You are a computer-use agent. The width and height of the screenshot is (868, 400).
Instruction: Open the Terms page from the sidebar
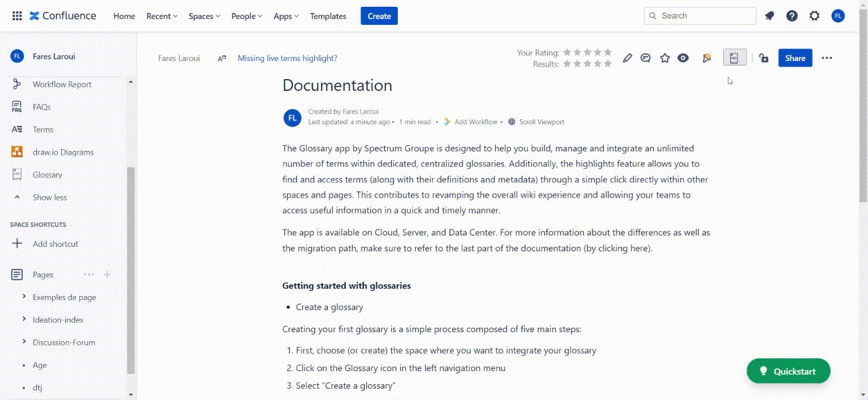(x=42, y=129)
